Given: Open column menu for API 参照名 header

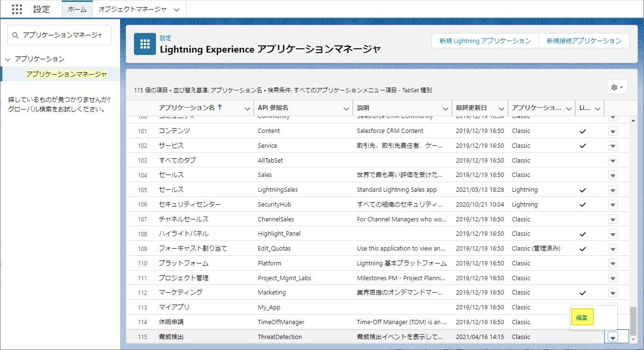Looking at the screenshot, I should pos(346,109).
